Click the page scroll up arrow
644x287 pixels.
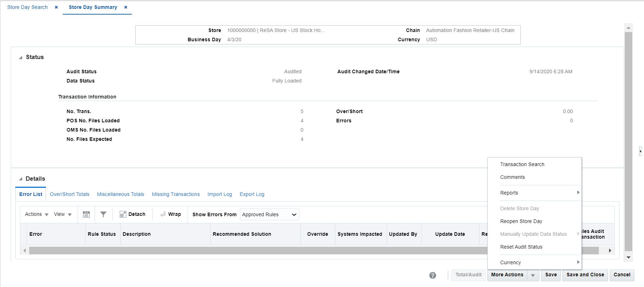click(629, 28)
